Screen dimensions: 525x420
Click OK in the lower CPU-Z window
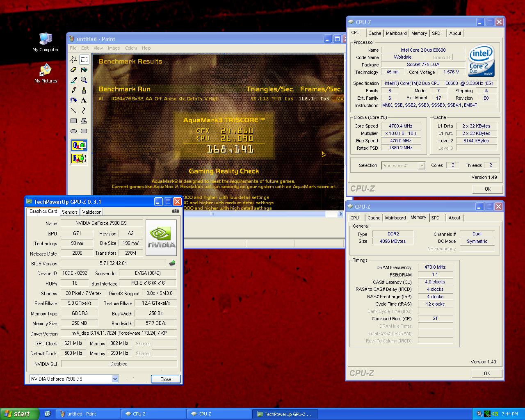click(487, 373)
